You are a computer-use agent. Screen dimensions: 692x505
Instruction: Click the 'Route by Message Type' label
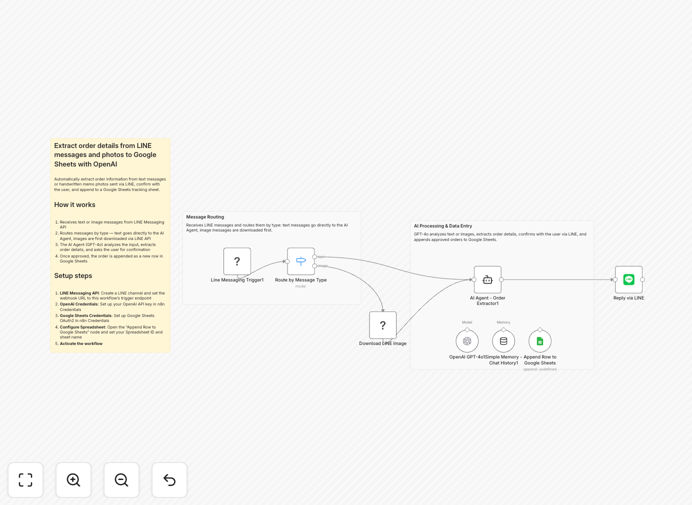(x=301, y=280)
